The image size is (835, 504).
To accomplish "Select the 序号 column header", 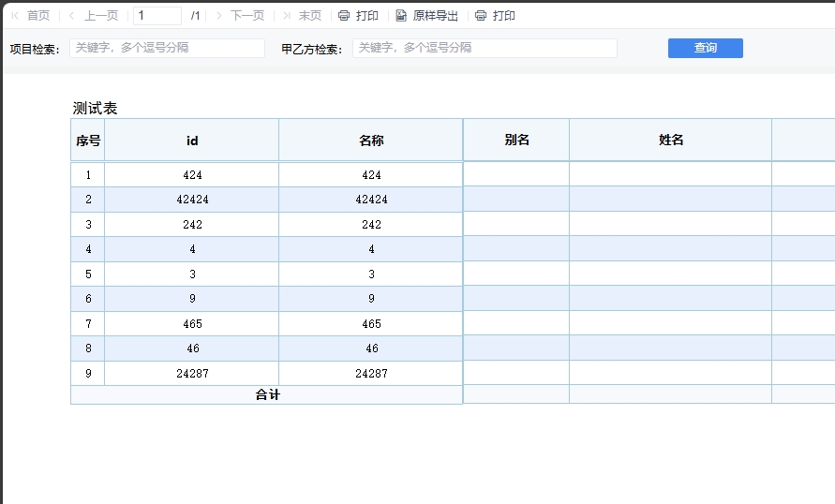I will tap(88, 140).
